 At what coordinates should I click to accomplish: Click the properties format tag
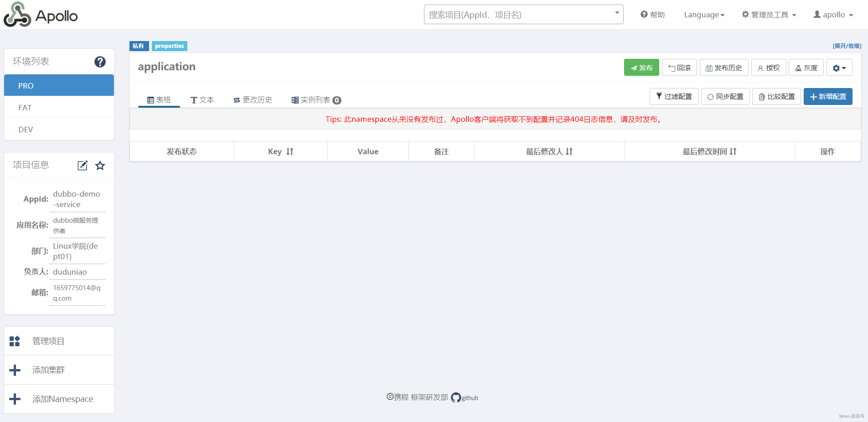point(170,46)
